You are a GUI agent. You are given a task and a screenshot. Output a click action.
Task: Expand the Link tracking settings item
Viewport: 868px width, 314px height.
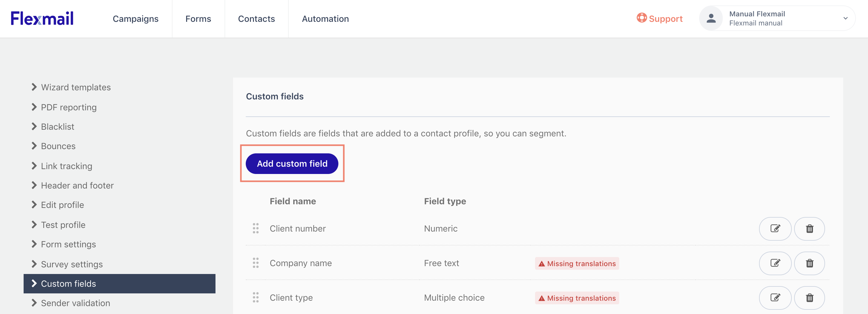coord(66,166)
